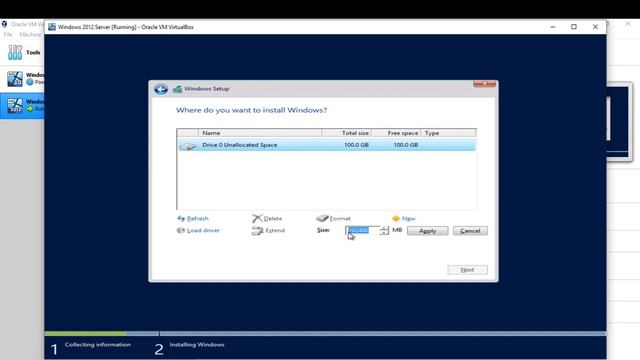Click the VM preview thumbnail in VirtualBox Manager

click(x=619, y=121)
